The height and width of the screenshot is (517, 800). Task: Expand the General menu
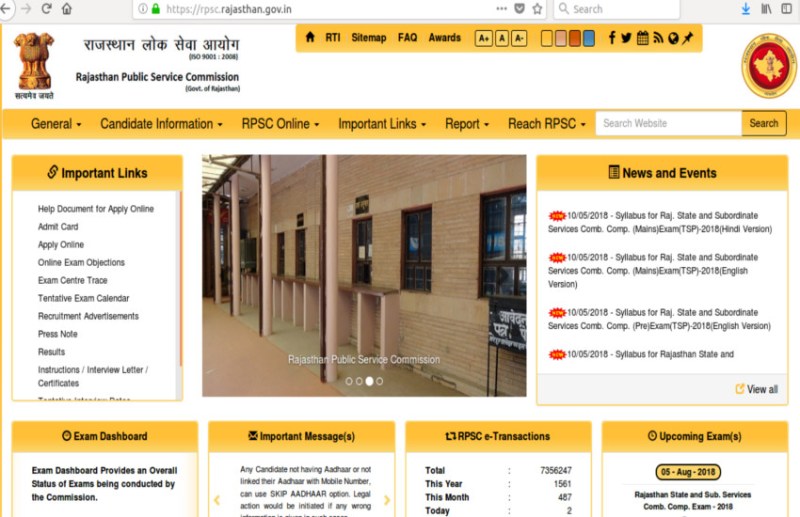point(56,124)
